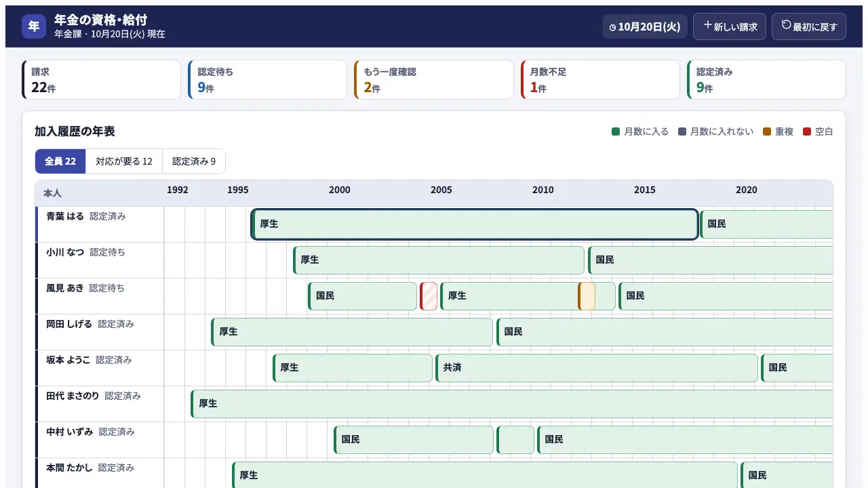Select the 月数不足 1件 summary card
Viewport: 868px width, 488px height.
tap(600, 80)
